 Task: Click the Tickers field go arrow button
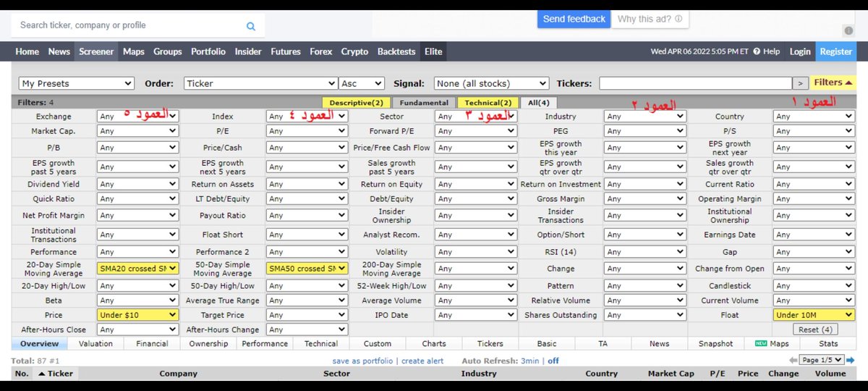(x=800, y=83)
